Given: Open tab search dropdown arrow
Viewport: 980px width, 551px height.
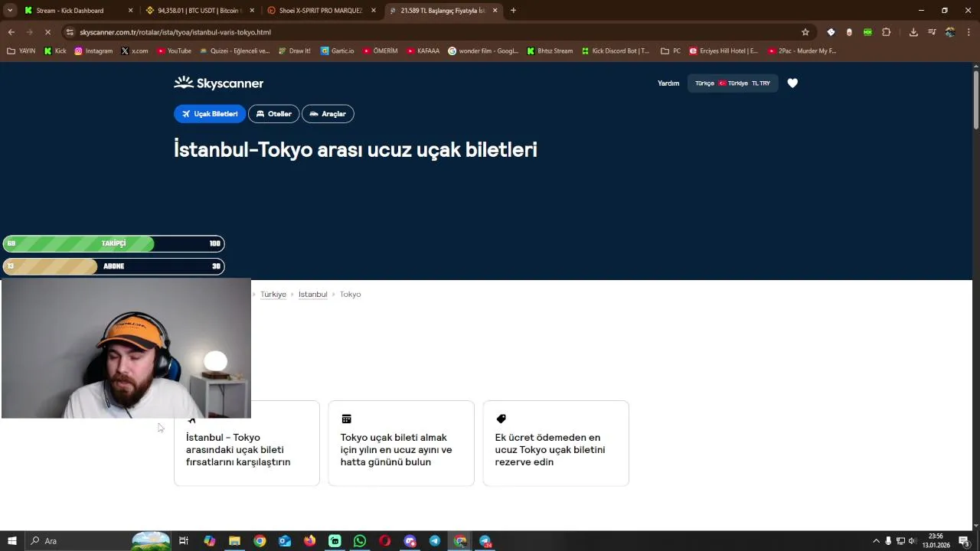Looking at the screenshot, I should pyautogui.click(x=10, y=11).
